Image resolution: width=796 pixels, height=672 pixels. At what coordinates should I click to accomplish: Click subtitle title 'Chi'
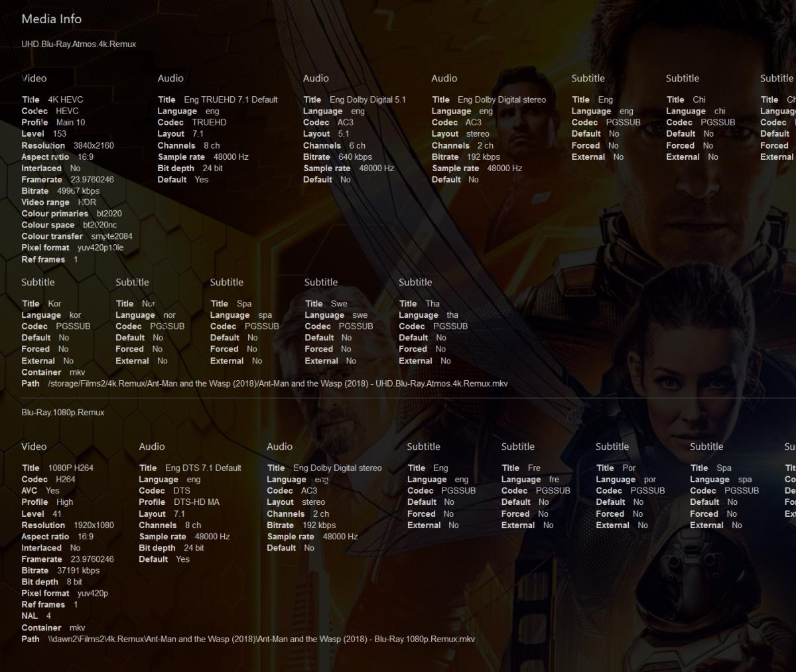tap(699, 100)
